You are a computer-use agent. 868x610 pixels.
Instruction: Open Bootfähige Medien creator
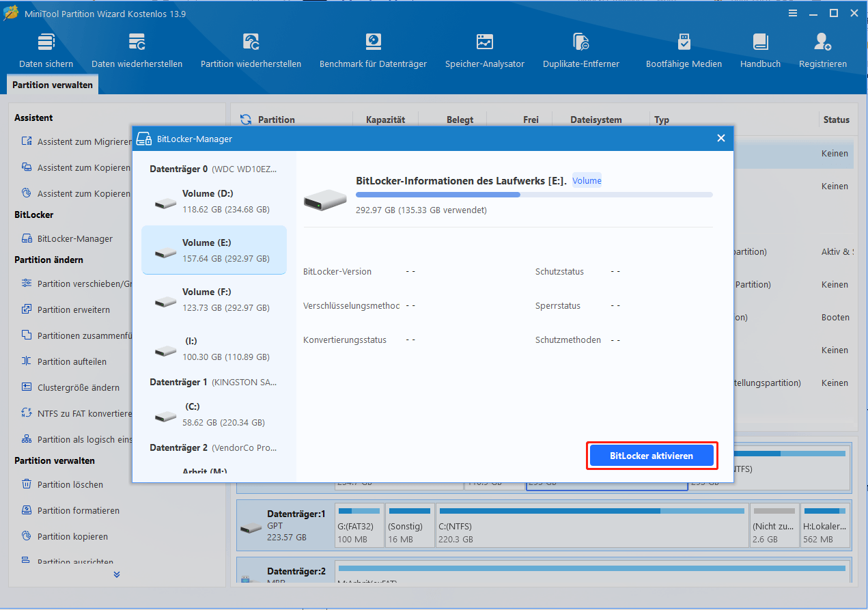[x=684, y=51]
